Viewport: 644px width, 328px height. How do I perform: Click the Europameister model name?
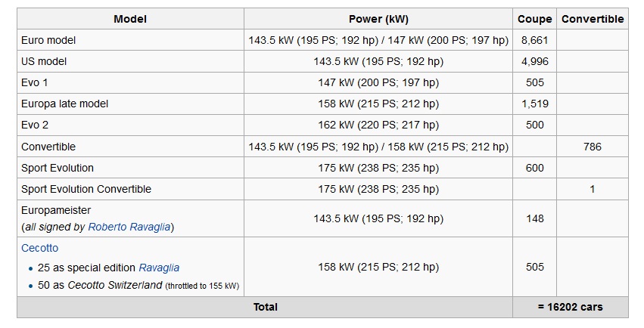coord(56,210)
